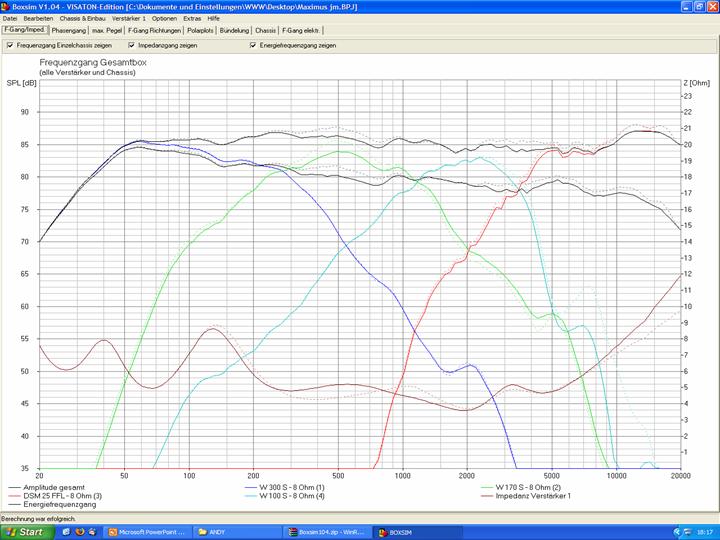Open the Hilfe menu
The image size is (720, 540).
(x=213, y=18)
